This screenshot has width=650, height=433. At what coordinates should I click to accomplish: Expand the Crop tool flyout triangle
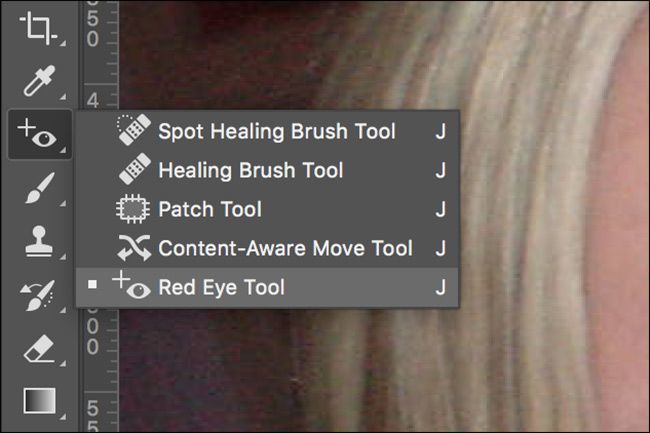tap(63, 43)
